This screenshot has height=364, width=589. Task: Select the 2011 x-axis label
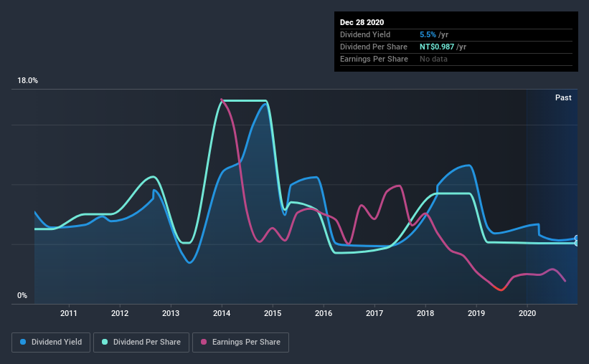(69, 313)
